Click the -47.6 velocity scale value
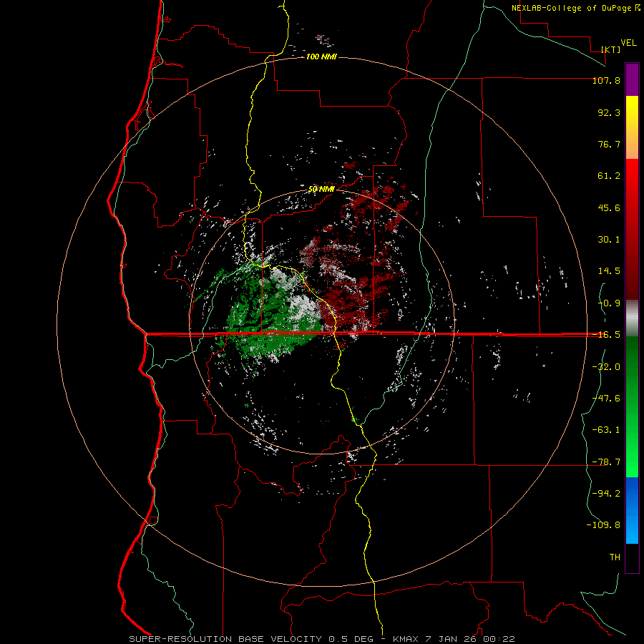Image resolution: width=644 pixels, height=644 pixels. (606, 399)
